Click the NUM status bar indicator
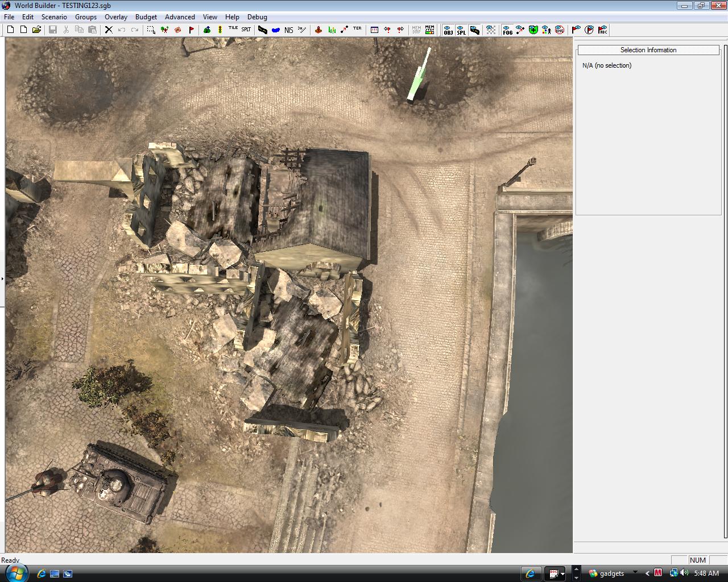728x582 pixels. (697, 560)
